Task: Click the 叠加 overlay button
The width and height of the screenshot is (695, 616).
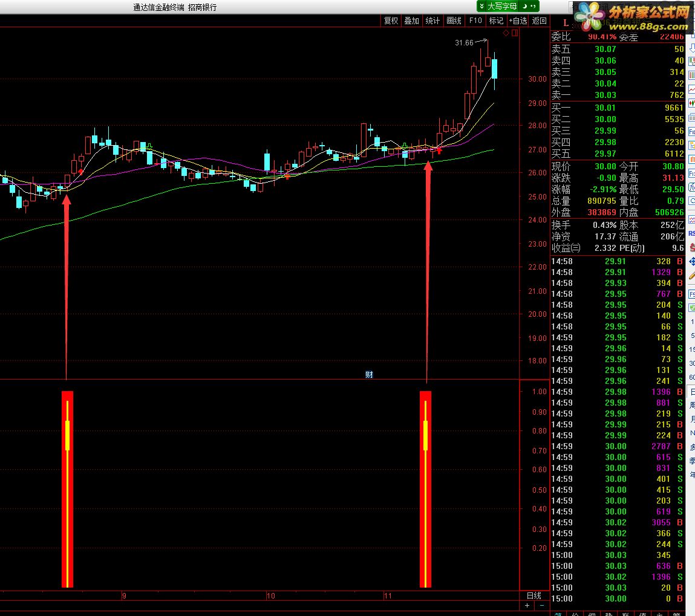Action: [412, 21]
